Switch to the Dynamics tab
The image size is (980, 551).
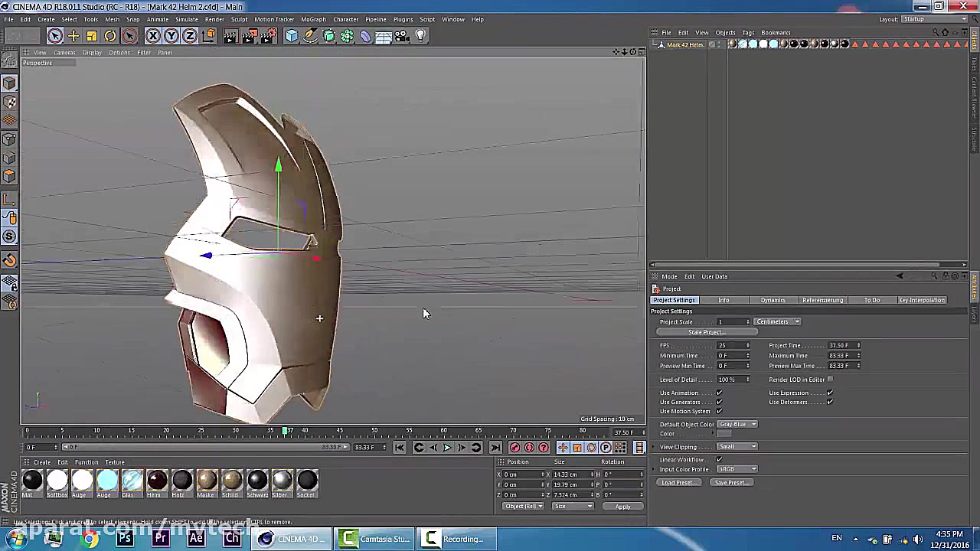pyautogui.click(x=773, y=300)
